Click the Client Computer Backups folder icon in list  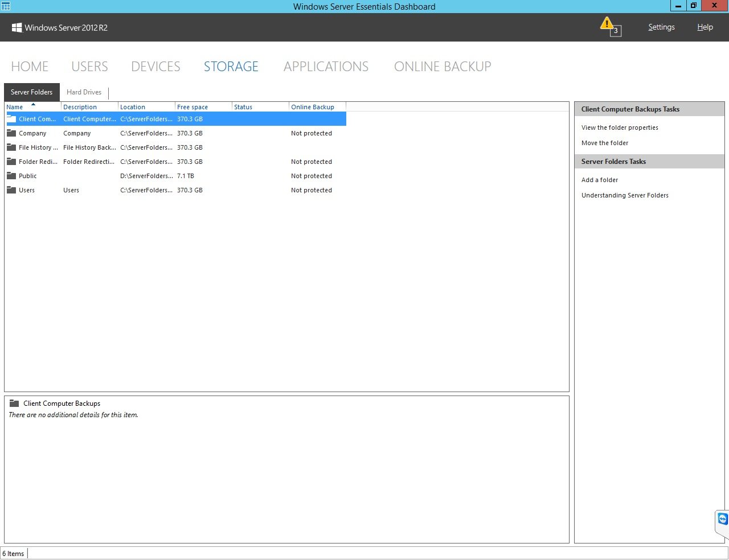click(x=11, y=119)
